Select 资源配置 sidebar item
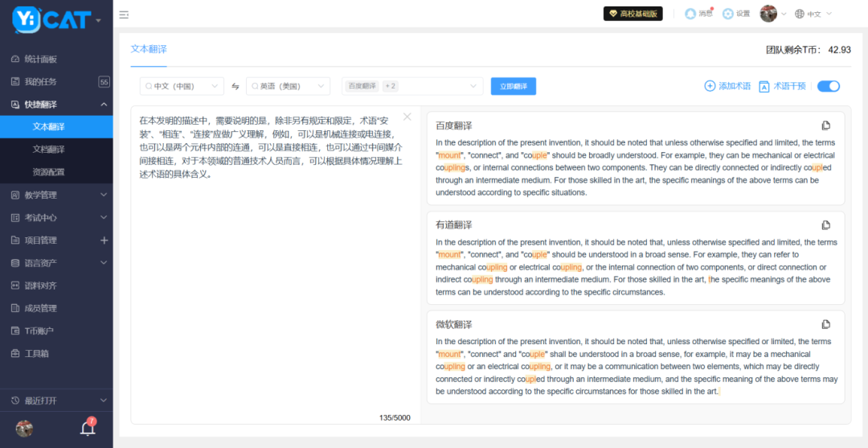Screen dimensions: 868x448 click(x=56, y=172)
